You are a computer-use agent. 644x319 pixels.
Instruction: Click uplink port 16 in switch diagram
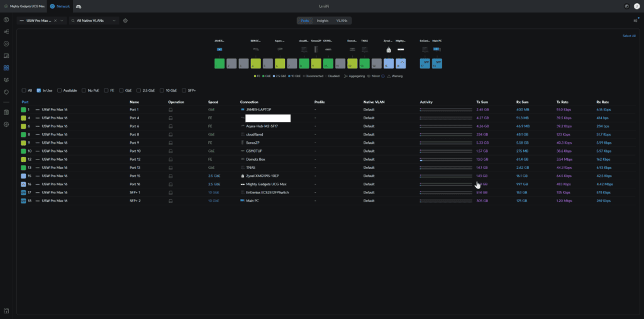(401, 63)
